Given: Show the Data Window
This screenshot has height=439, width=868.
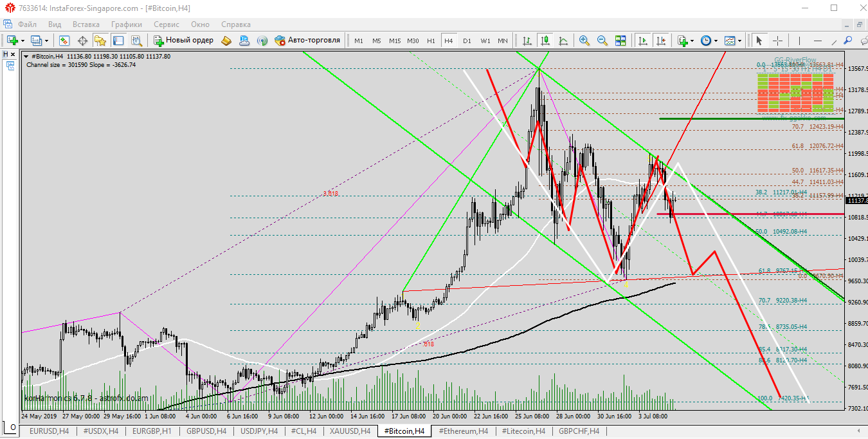Looking at the screenshot, I should coord(82,40).
